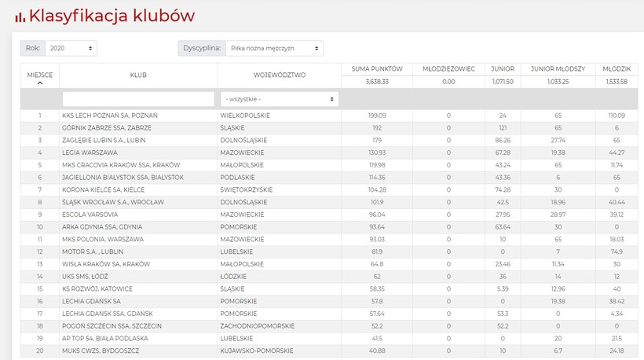
Task: Click the Klasyfikacja klubów page title
Action: (112, 16)
